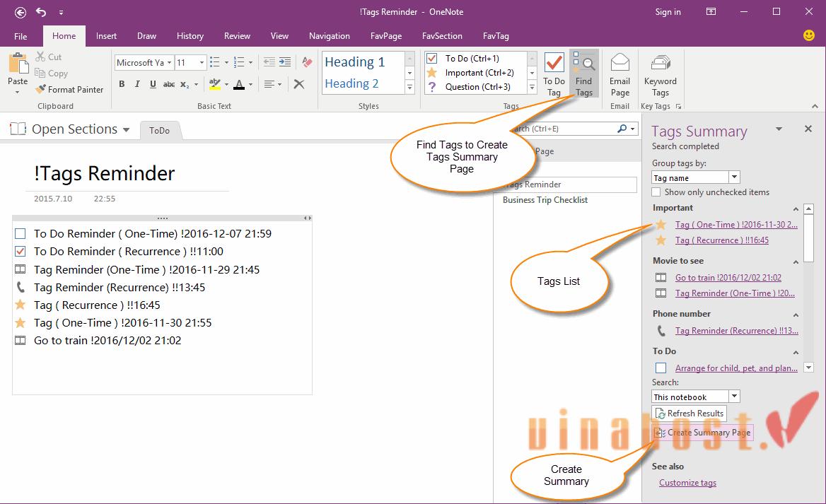The width and height of the screenshot is (826, 504).
Task: Click the paragraph alignment icon
Action: 269,84
